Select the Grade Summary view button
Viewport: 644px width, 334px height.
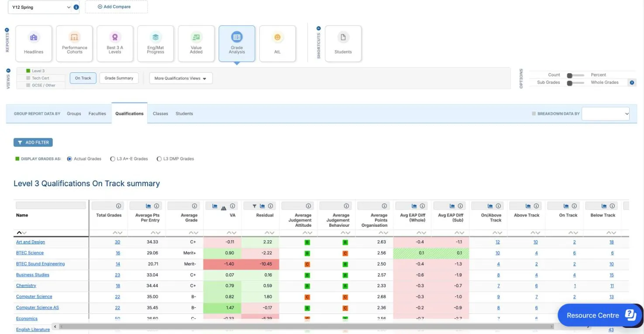click(x=119, y=78)
